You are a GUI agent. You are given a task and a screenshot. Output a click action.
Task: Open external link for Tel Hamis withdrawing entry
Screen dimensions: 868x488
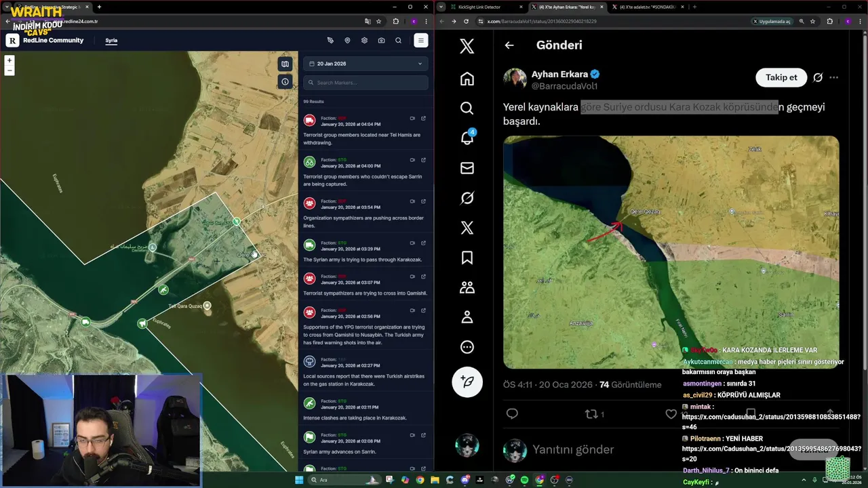(423, 118)
